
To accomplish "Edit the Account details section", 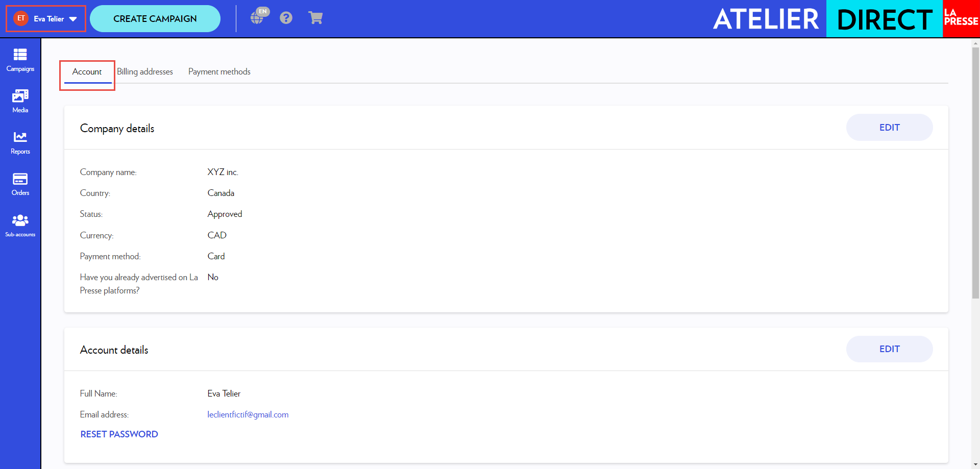I will pos(889,349).
